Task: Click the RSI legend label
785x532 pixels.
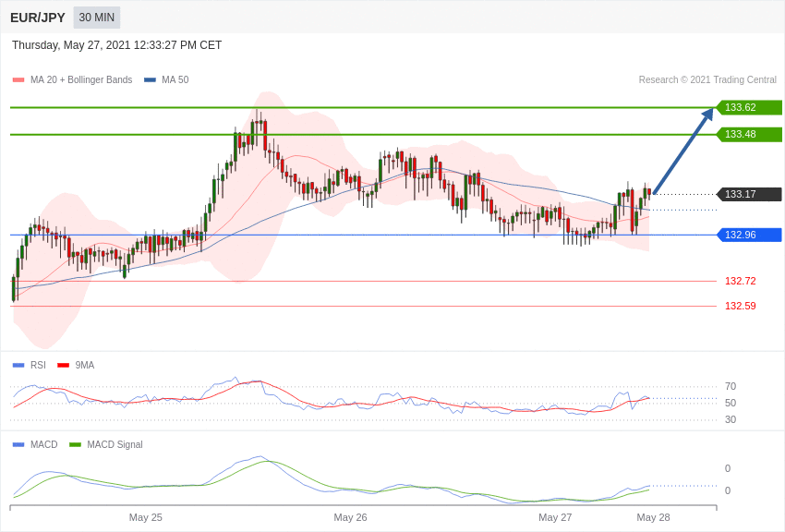Action: (38, 366)
